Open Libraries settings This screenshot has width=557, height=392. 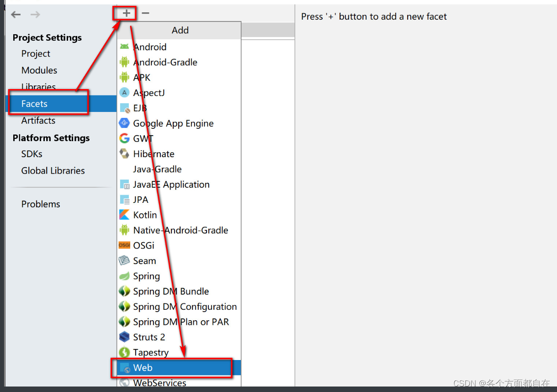pyautogui.click(x=38, y=87)
